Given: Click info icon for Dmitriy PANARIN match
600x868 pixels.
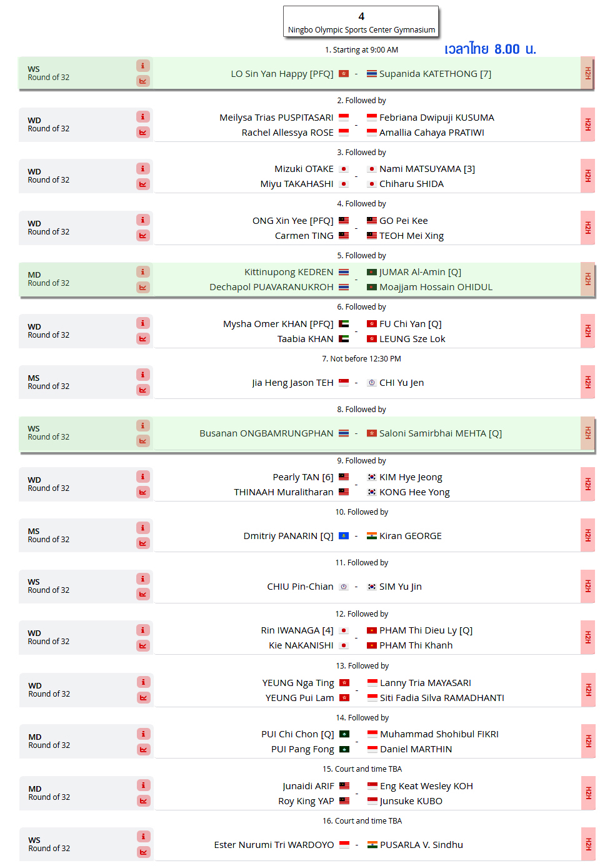Looking at the screenshot, I should point(143,527).
